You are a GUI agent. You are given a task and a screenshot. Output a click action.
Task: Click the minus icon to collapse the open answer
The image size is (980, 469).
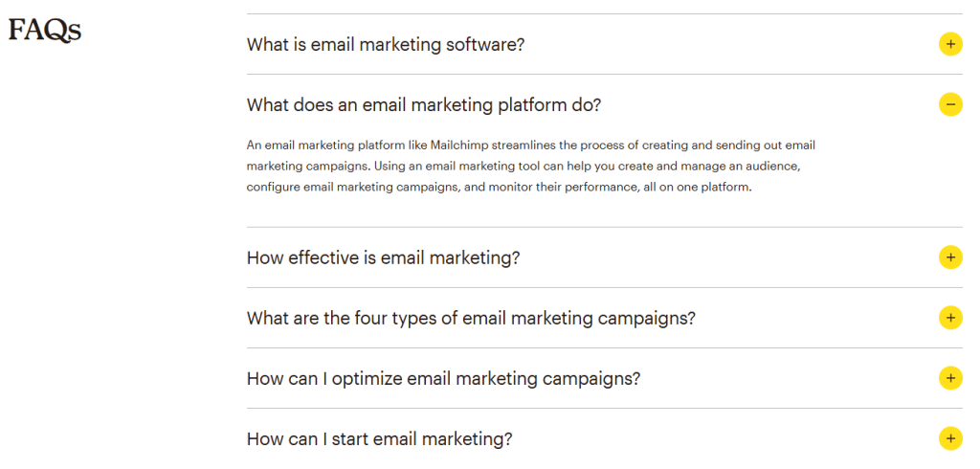[x=949, y=104]
